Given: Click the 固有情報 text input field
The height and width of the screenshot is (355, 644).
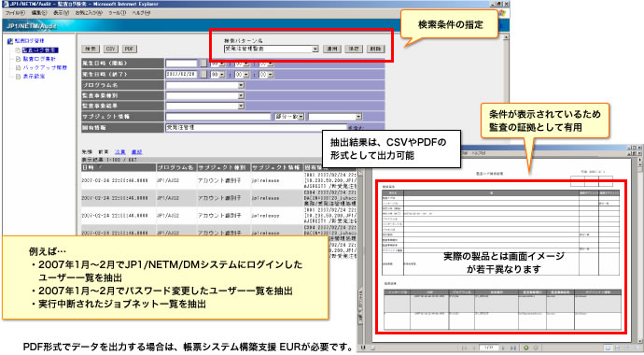Looking at the screenshot, I should coord(257,127).
